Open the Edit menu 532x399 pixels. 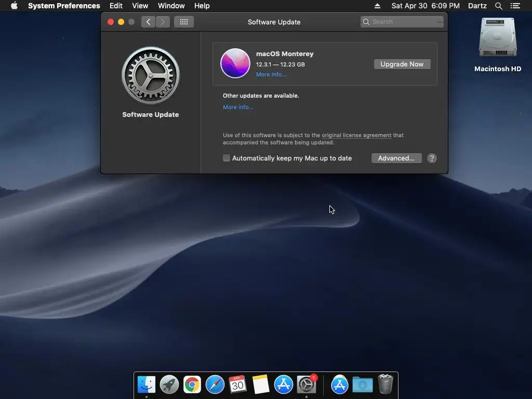tap(116, 6)
